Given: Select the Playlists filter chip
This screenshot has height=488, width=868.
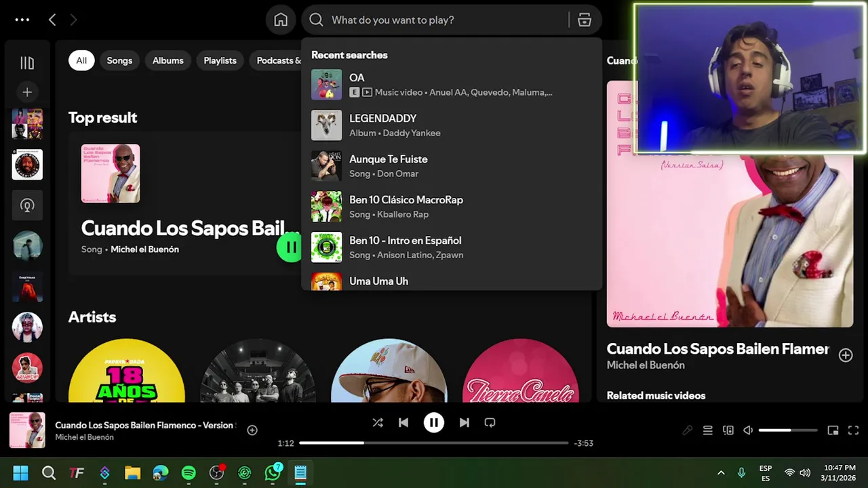Looking at the screenshot, I should click(220, 60).
